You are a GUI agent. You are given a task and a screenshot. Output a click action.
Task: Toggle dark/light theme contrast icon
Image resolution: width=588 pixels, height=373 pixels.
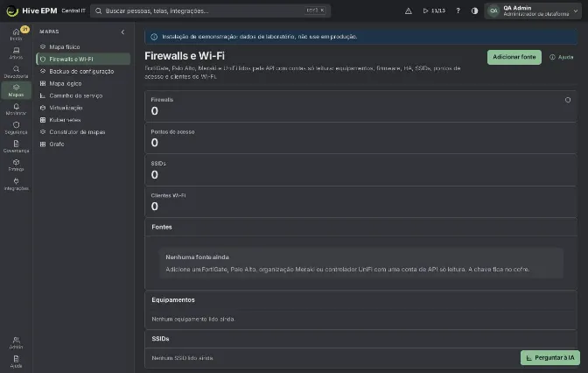474,11
